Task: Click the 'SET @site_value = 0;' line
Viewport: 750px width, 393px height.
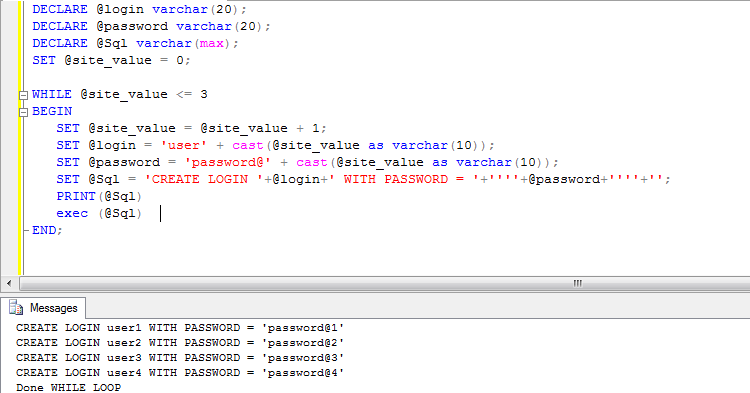Action: click(111, 60)
